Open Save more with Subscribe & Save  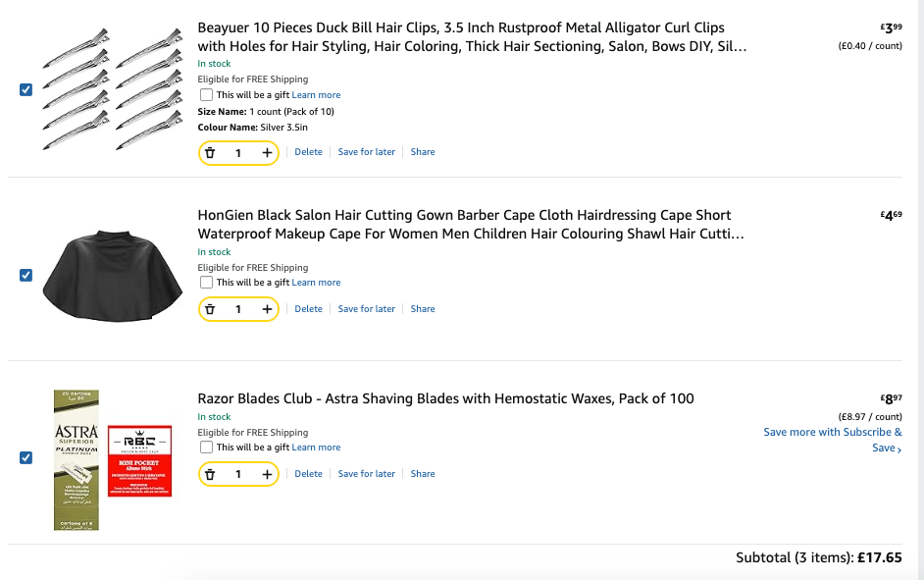833,440
